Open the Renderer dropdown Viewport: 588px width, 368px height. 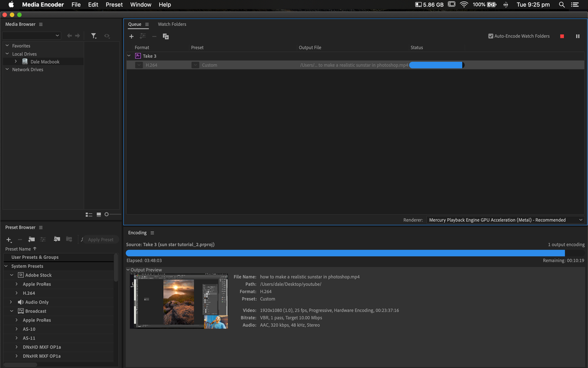point(505,220)
